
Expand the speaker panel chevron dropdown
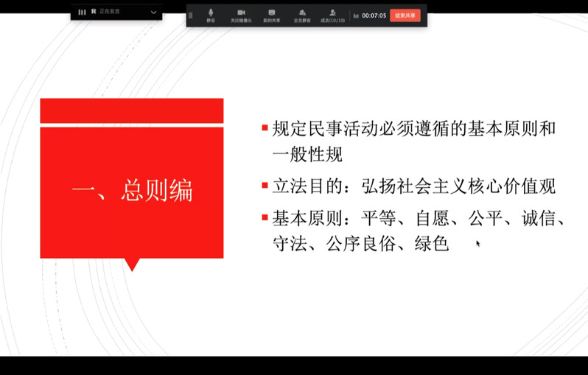tap(153, 13)
